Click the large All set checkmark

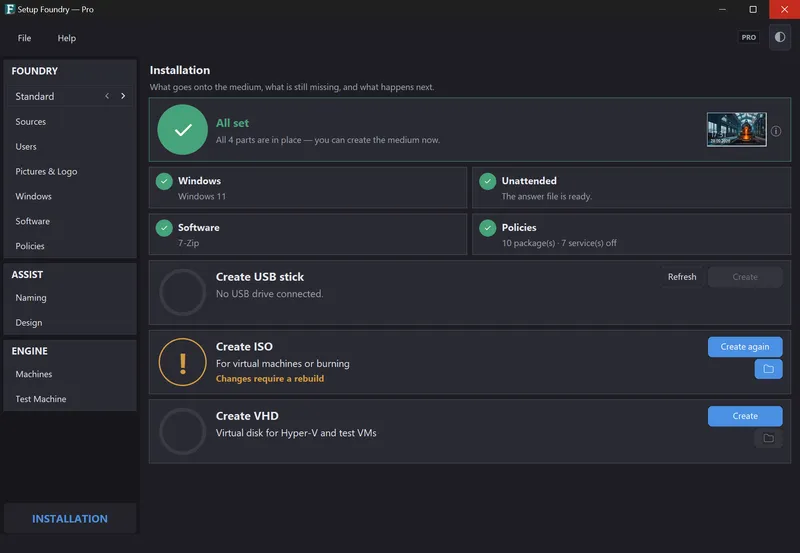point(183,130)
